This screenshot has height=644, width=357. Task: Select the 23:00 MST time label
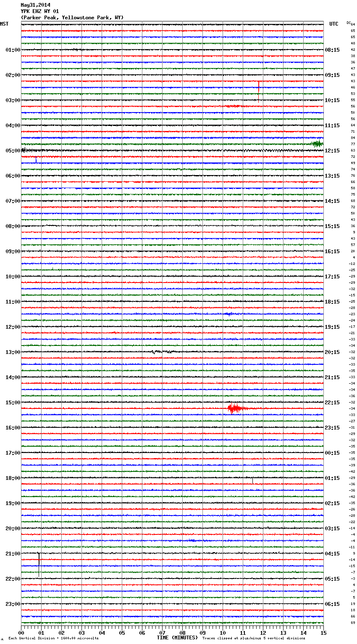13,604
